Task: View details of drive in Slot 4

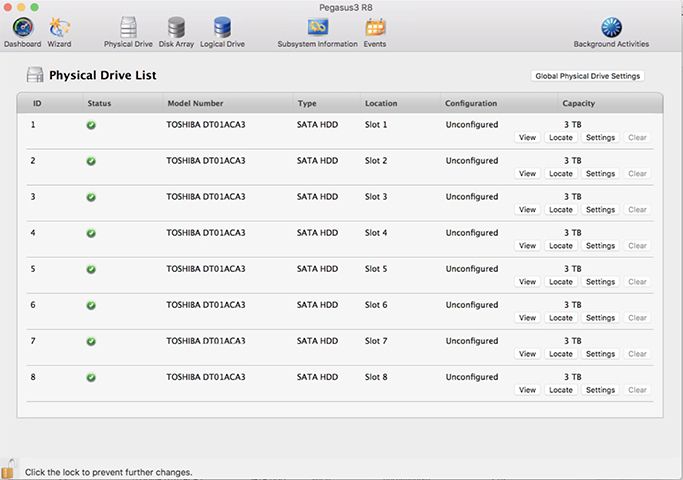Action: pos(527,246)
